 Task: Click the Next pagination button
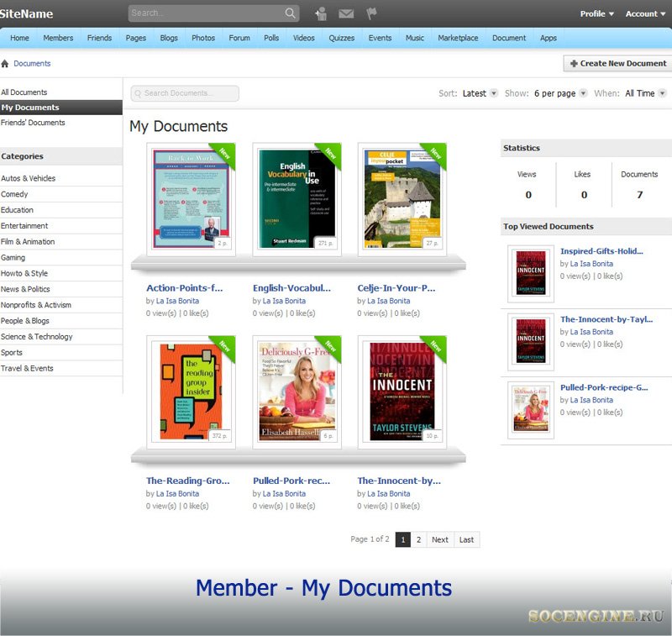440,539
